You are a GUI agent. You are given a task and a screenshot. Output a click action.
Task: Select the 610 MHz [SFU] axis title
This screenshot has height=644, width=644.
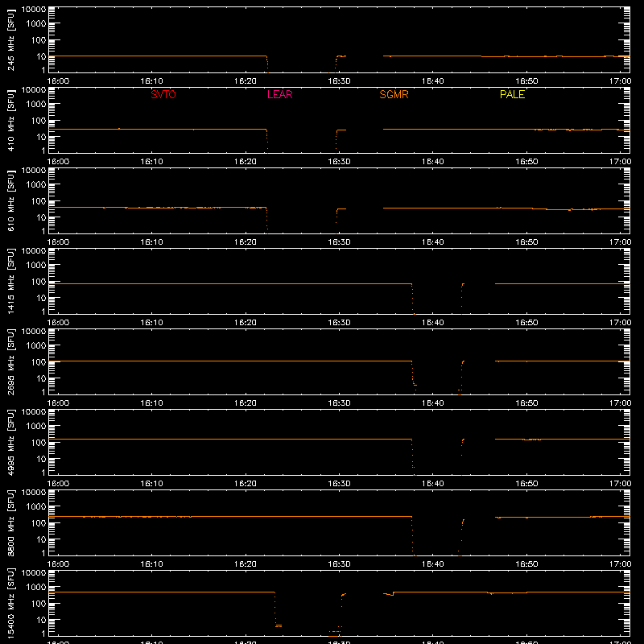(10, 200)
